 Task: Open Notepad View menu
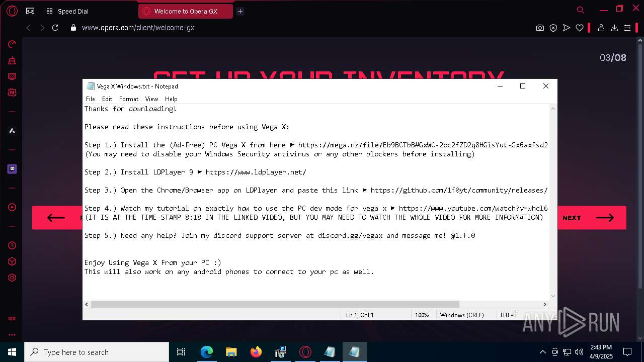pyautogui.click(x=151, y=99)
